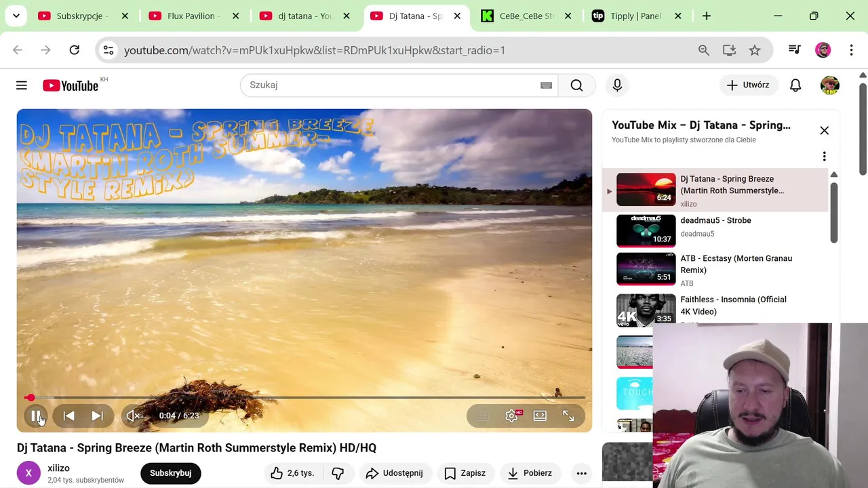868x488 pixels.
Task: Install app icon in address bar
Action: (x=730, y=50)
